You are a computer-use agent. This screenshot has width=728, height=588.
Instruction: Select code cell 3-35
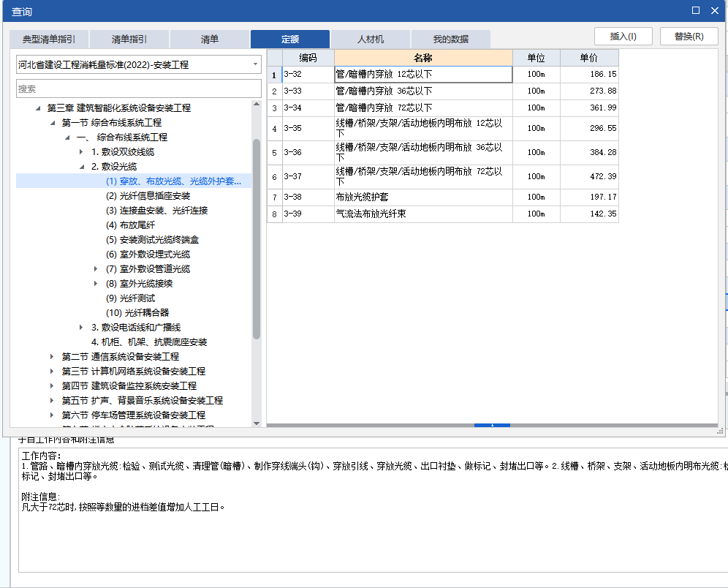(308, 128)
